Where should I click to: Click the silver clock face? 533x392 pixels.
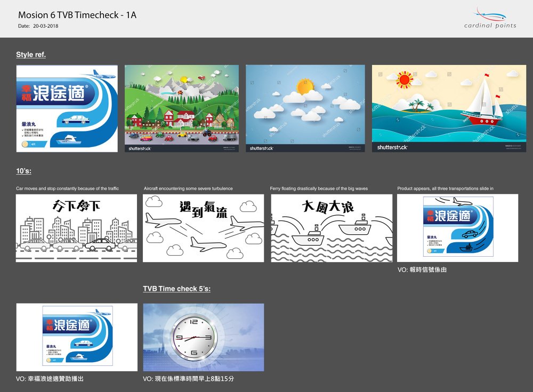click(193, 337)
